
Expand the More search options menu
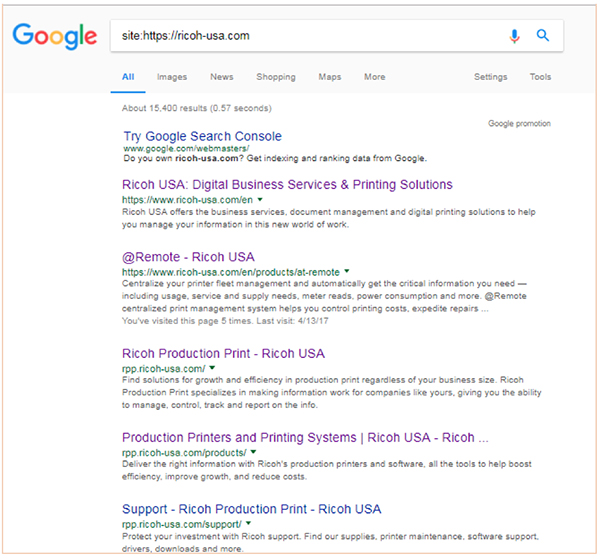[x=374, y=77]
